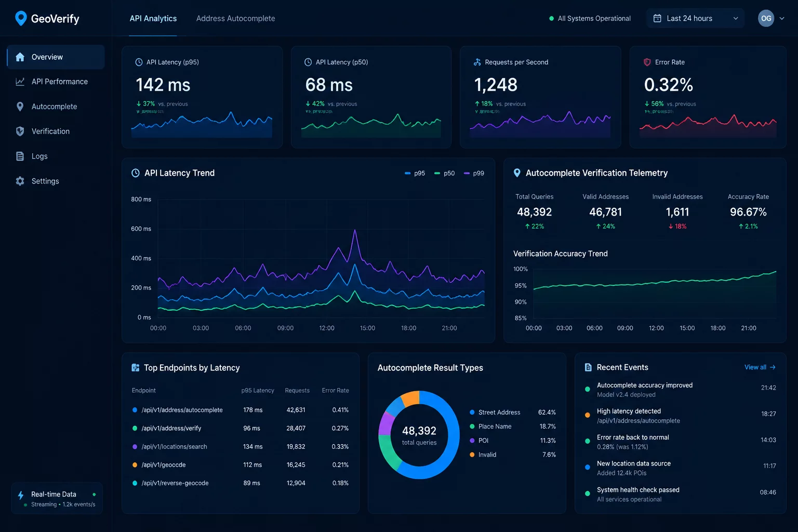Click the Real-time Data lightning bolt icon

pyautogui.click(x=21, y=495)
